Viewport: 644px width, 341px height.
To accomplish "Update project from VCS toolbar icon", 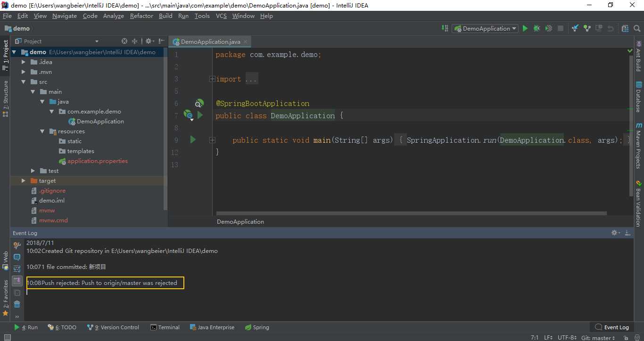I will pos(575,29).
